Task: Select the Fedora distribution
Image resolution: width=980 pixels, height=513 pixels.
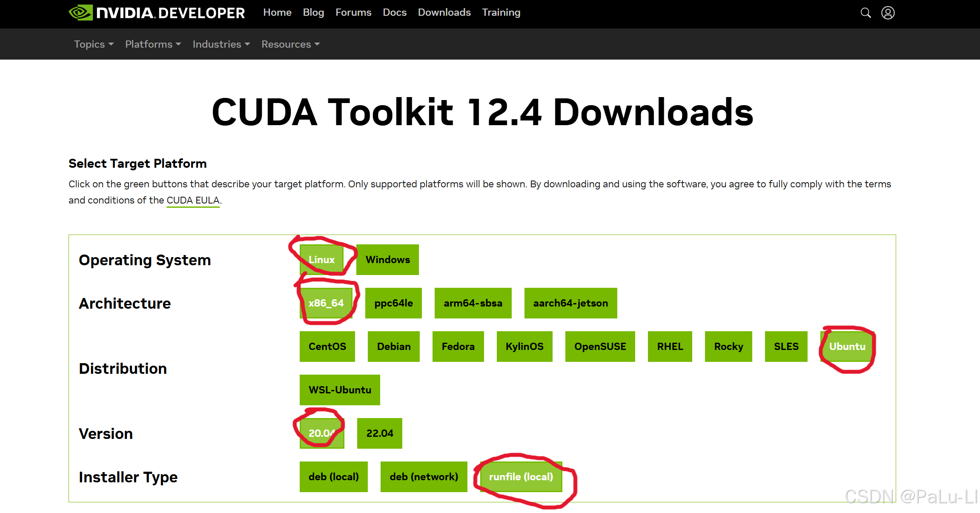Action: click(458, 347)
